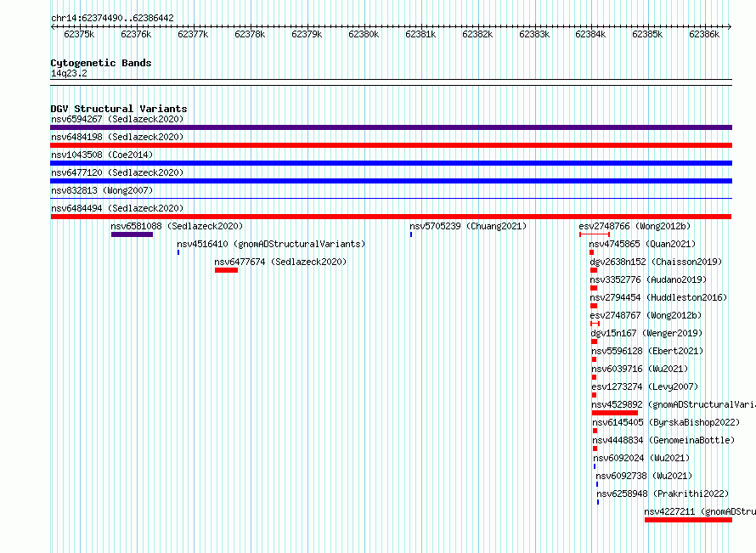Open nsv6145405 (ByrskaBishop2022) label
Image resolution: width=756 pixels, height=553 pixels.
pos(666,422)
